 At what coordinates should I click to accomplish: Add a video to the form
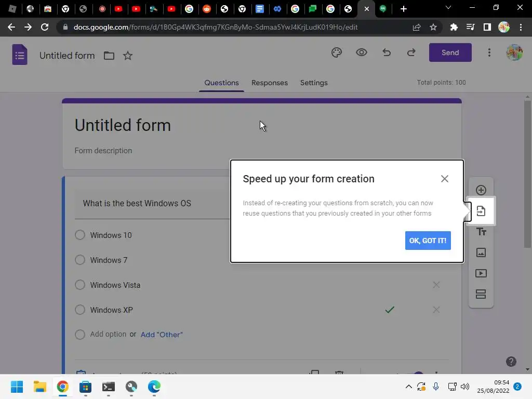(481, 273)
